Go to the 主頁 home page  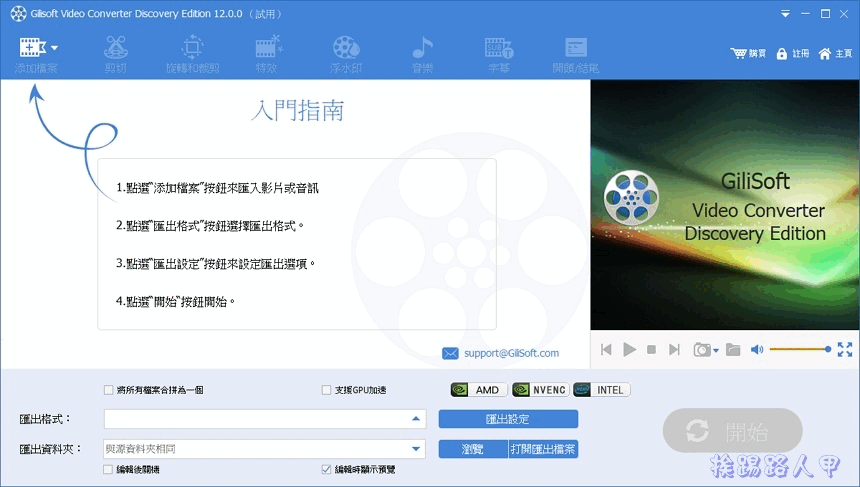point(835,53)
